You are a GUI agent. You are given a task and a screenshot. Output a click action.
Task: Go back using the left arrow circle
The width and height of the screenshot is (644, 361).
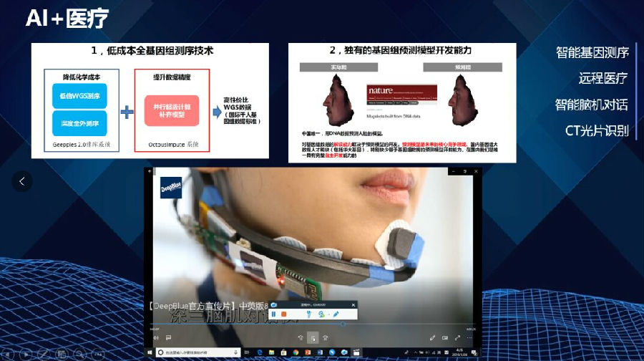[x=21, y=181]
